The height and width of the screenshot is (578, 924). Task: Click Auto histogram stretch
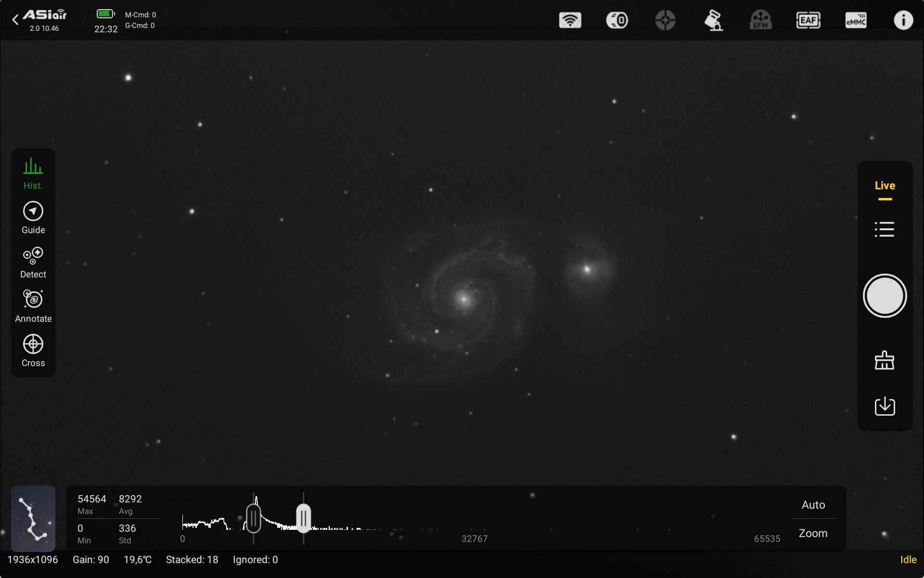coord(813,505)
